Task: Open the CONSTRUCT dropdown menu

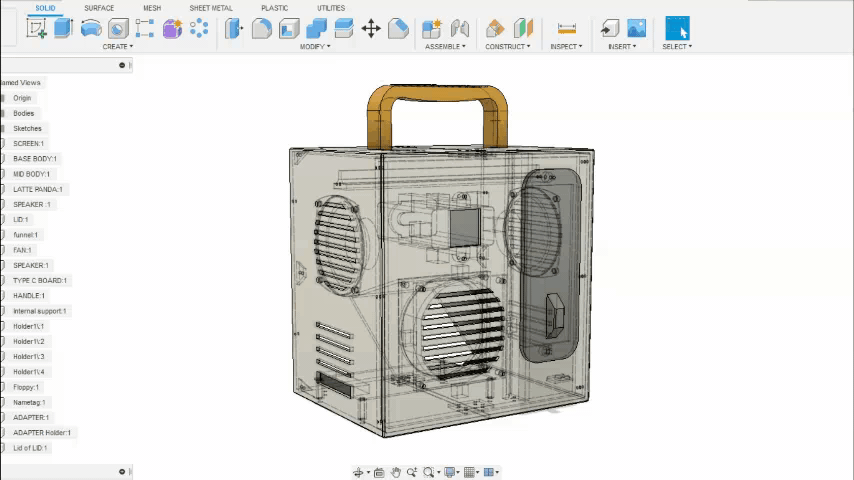Action: tap(508, 47)
